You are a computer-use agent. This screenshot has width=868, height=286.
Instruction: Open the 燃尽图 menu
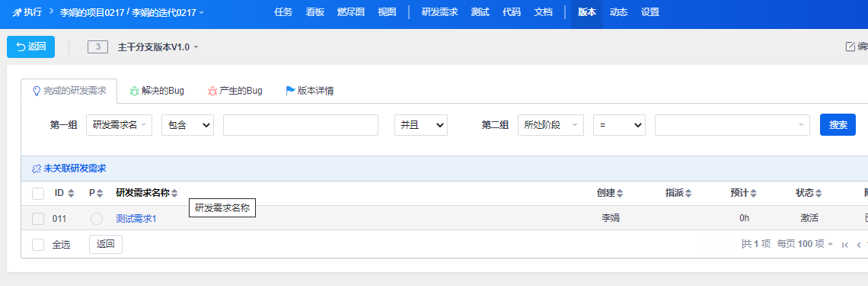[351, 12]
